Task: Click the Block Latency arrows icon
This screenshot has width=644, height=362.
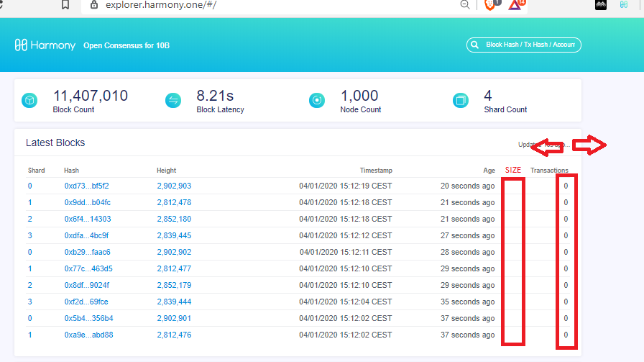Action: pos(173,100)
